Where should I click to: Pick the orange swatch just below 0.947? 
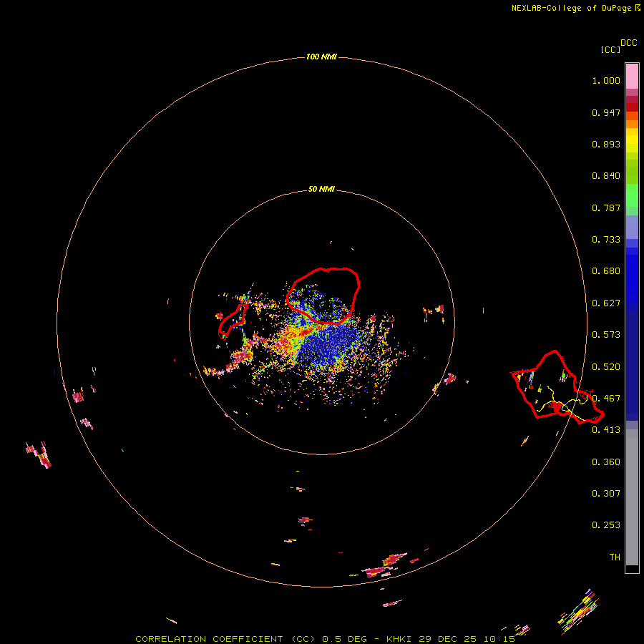632,124
